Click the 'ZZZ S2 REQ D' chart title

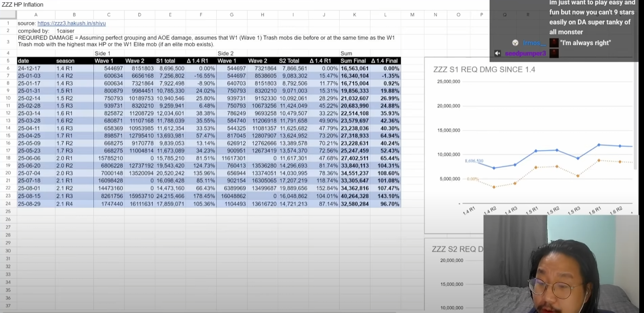458,249
